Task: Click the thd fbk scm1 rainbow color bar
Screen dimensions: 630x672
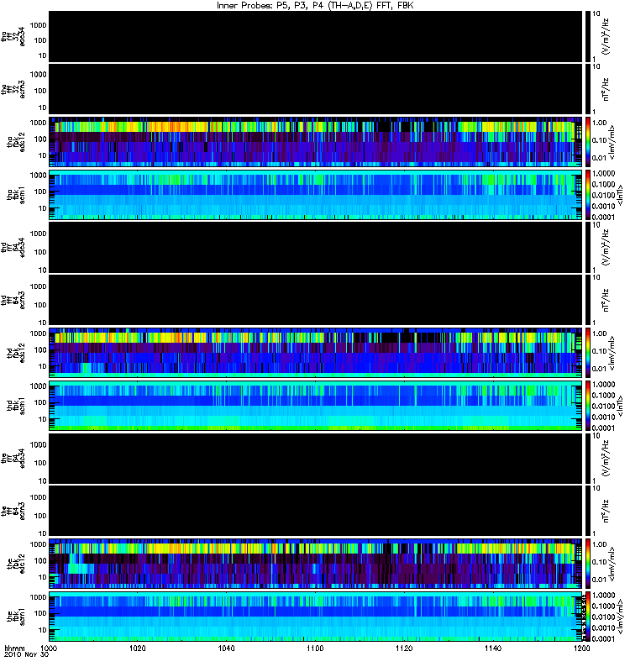Action: tap(587, 406)
